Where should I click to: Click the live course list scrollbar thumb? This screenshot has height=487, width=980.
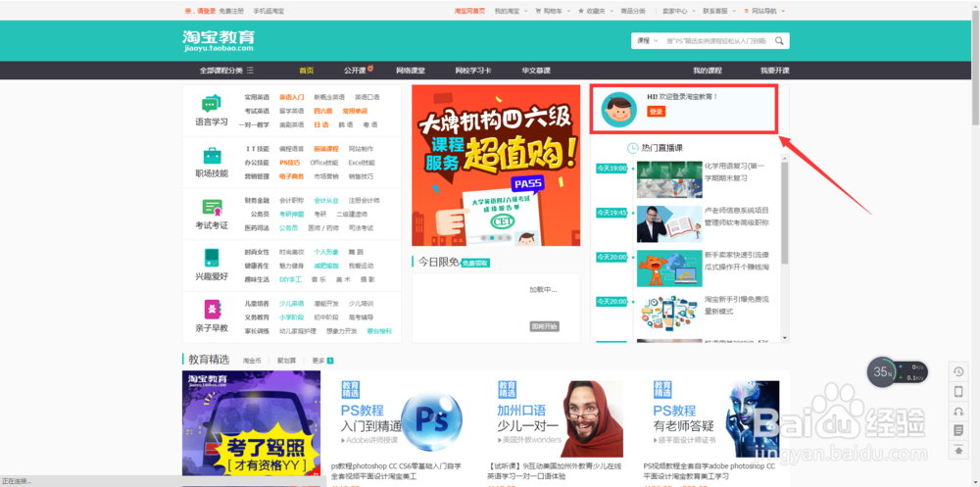coord(785,213)
